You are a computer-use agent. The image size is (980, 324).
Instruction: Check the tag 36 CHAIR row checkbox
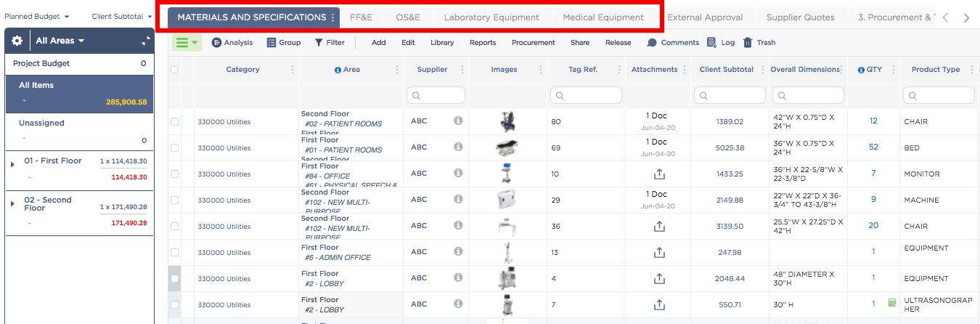[x=174, y=227]
